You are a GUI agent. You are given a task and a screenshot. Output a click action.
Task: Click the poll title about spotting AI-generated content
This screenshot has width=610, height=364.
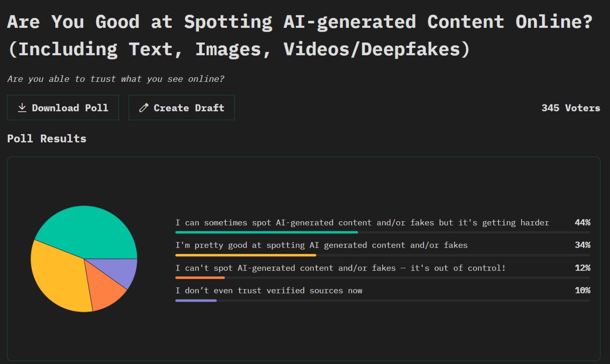(300, 35)
